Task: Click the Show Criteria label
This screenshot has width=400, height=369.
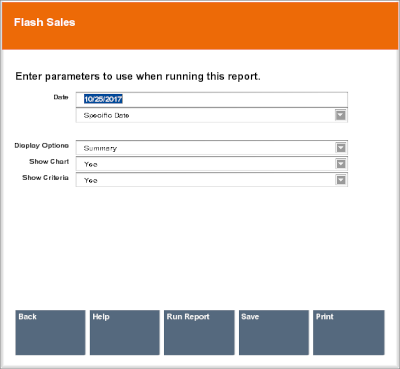Action: tap(45, 178)
